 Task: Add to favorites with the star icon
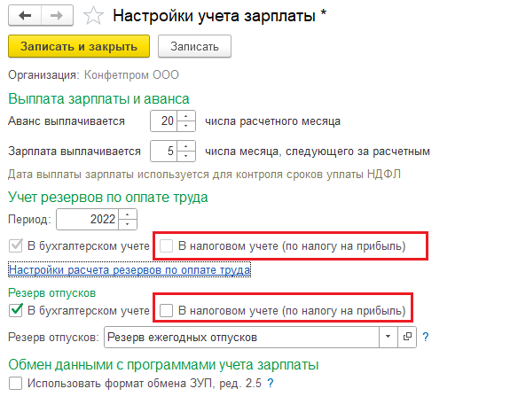click(93, 16)
